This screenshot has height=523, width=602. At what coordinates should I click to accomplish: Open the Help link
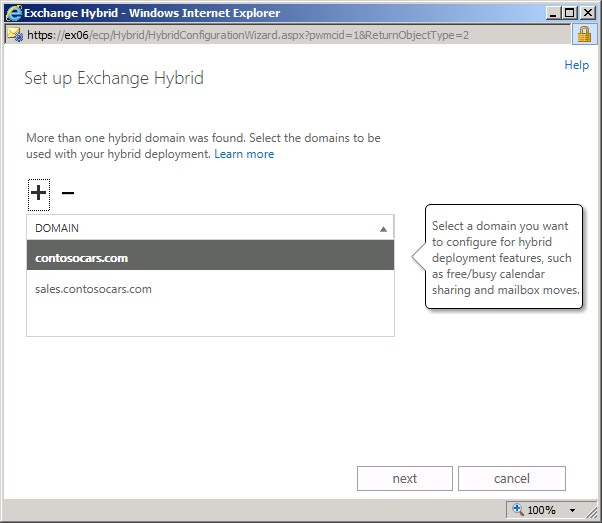576,65
